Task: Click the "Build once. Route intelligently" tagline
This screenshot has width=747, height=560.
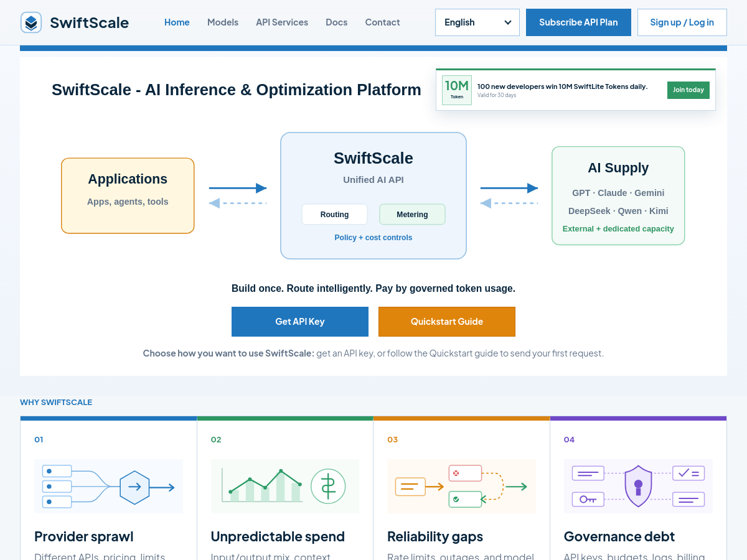Action: point(374,289)
